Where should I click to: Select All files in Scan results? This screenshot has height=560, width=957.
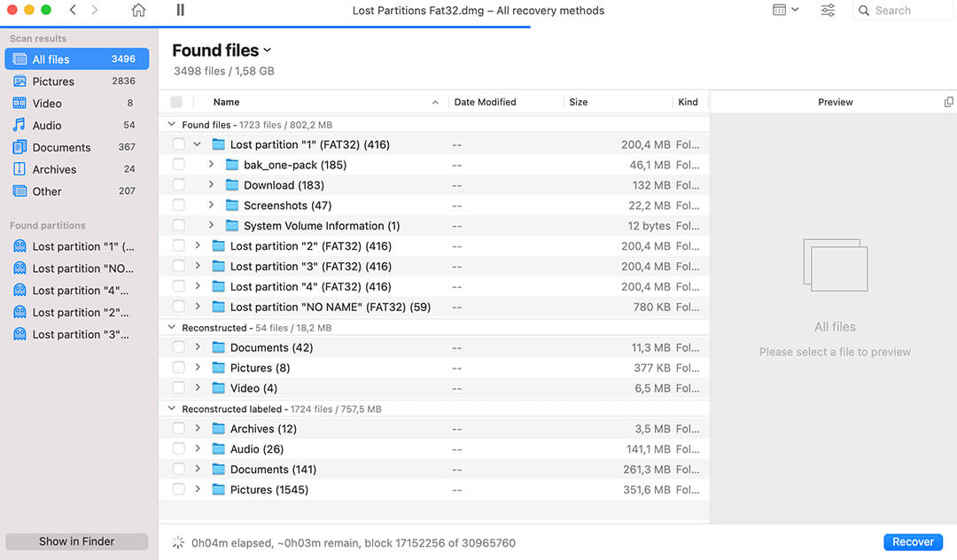point(76,58)
